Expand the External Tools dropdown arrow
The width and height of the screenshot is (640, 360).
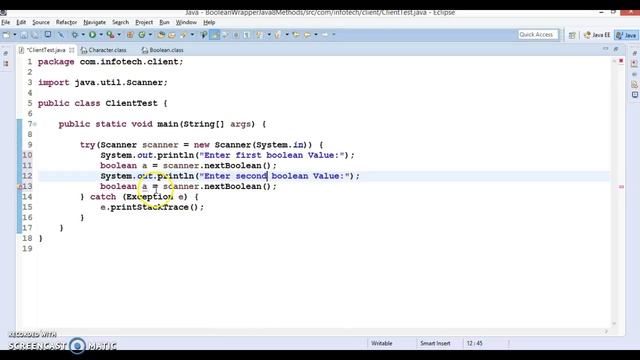coord(119,35)
